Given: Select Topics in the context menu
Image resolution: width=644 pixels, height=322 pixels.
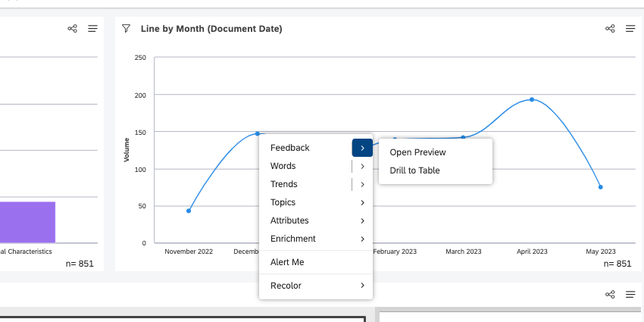Looking at the screenshot, I should (x=283, y=202).
